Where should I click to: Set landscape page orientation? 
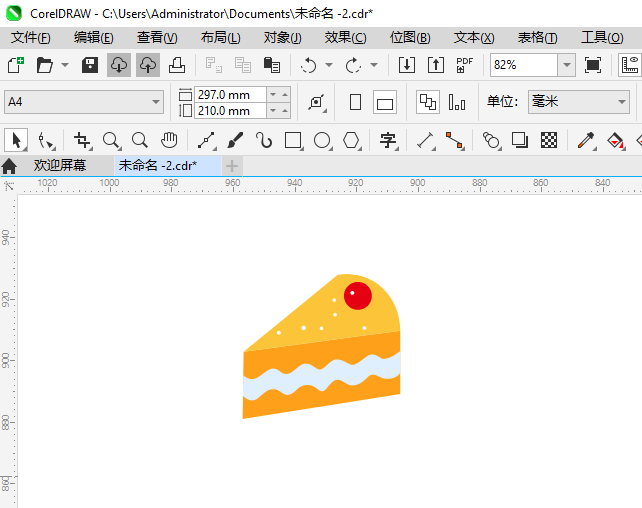[x=384, y=102]
